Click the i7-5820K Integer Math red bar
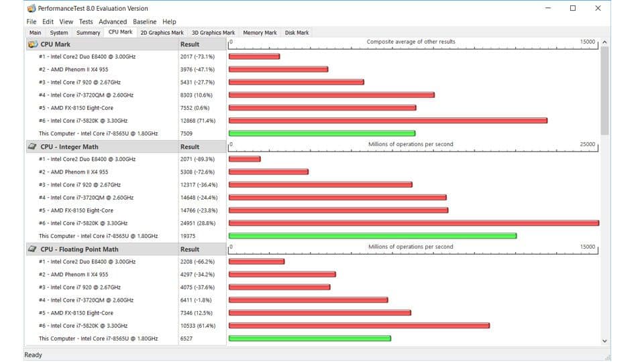Image resolution: width=644 pixels, height=362 pixels. [413, 223]
